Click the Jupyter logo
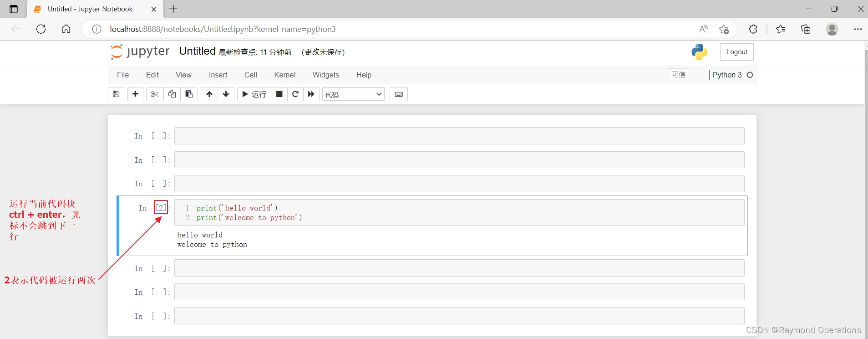 pyautogui.click(x=140, y=51)
